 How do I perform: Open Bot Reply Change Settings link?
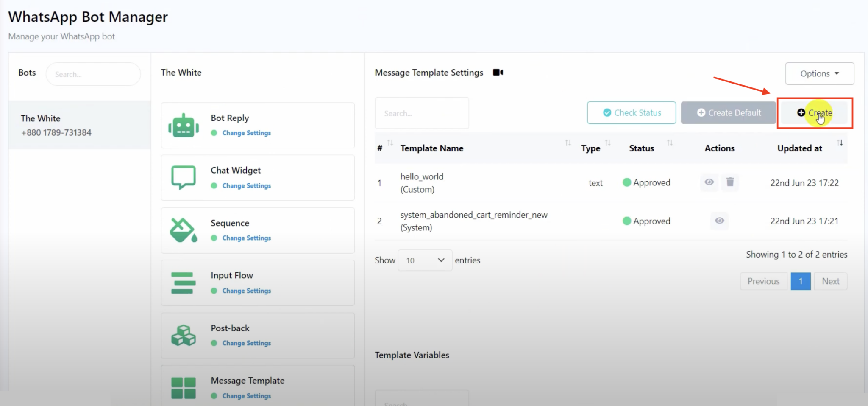click(x=246, y=133)
